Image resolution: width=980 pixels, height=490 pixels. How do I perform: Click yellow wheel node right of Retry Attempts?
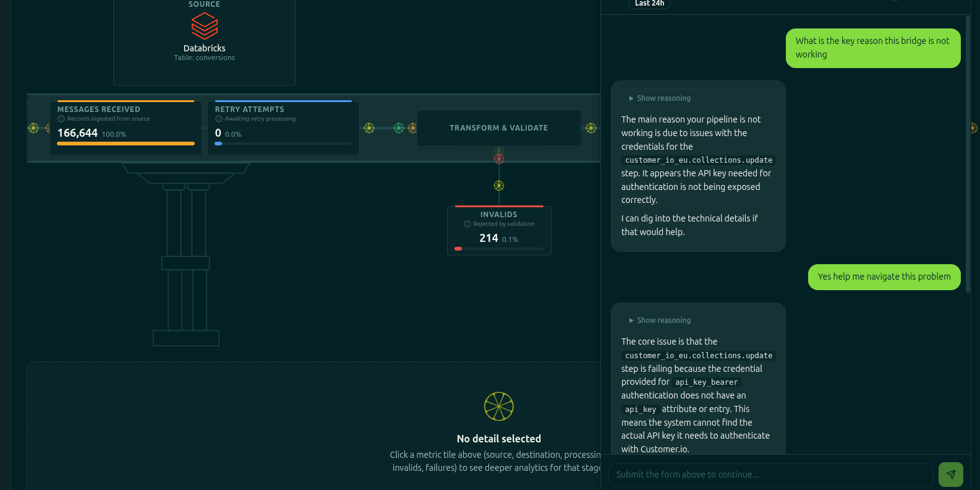[x=369, y=128]
